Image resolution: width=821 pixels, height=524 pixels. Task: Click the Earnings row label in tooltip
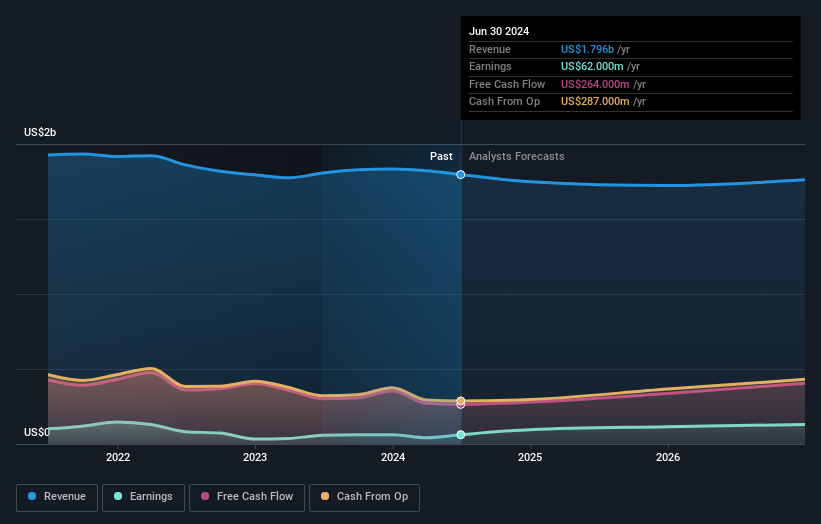pyautogui.click(x=490, y=66)
